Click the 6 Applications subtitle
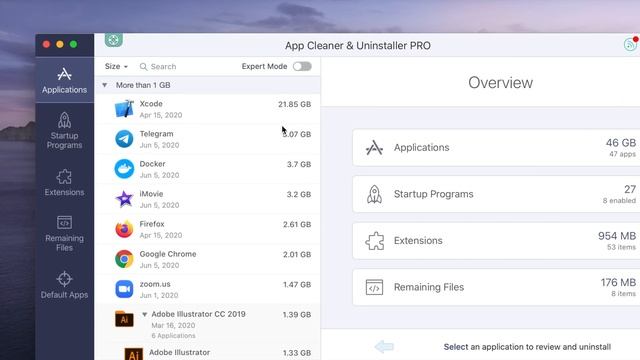This screenshot has height=360, width=640. (173, 336)
